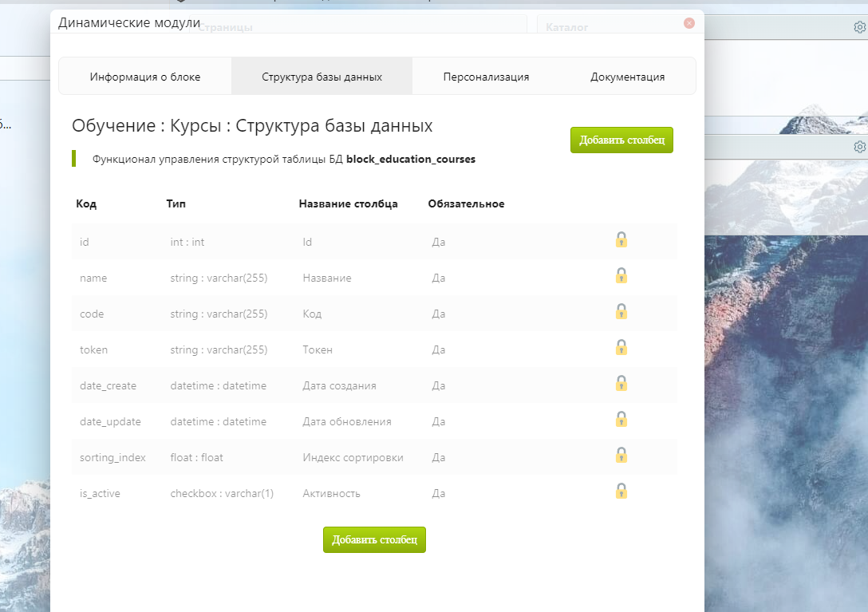Image resolution: width=868 pixels, height=612 pixels.
Task: Click the Id column name cell
Action: (307, 242)
